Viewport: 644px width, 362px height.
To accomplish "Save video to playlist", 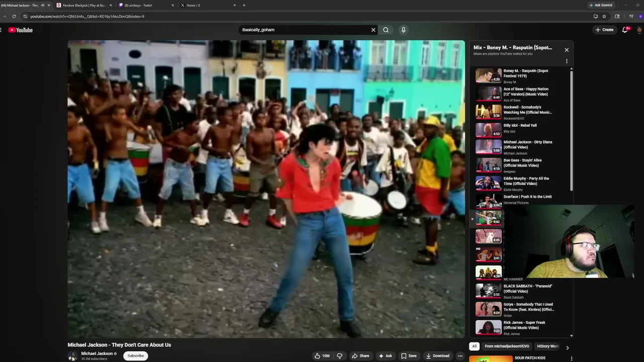I will (x=409, y=356).
